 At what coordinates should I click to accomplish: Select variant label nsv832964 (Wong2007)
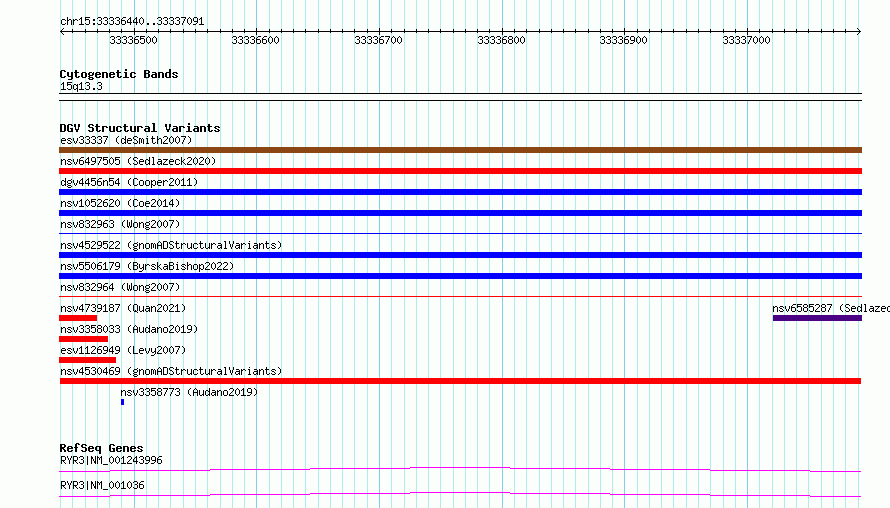pyautogui.click(x=120, y=287)
